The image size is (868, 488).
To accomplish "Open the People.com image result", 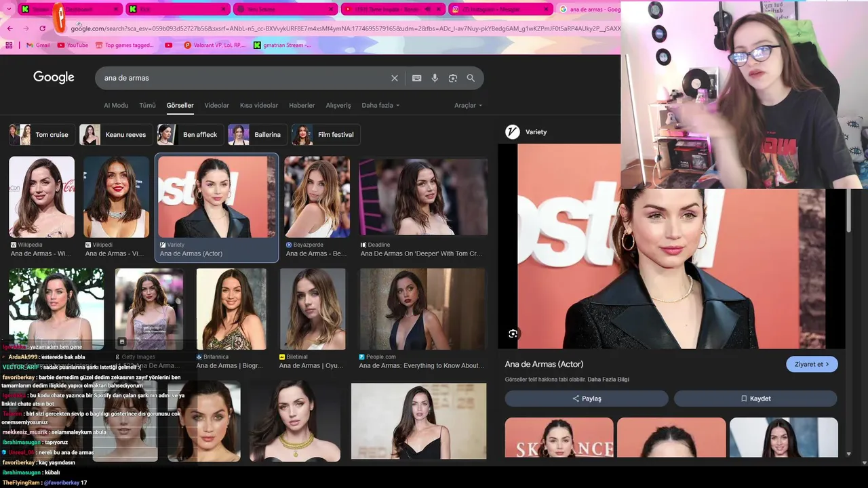I will (422, 309).
